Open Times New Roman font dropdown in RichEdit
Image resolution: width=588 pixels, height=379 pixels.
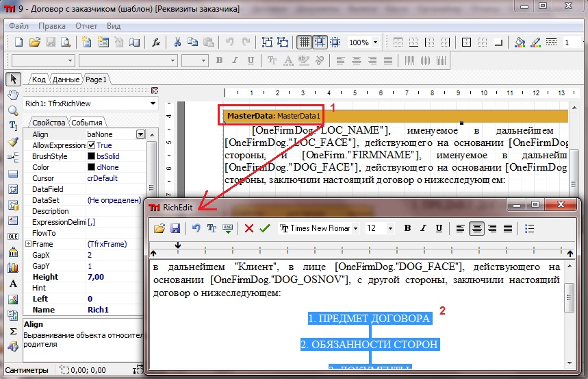[x=355, y=228]
